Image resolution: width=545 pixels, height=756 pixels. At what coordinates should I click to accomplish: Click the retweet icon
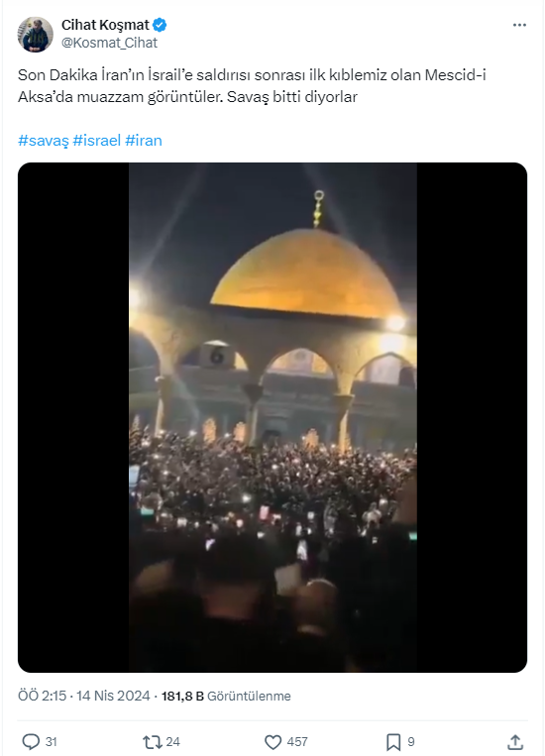[152, 741]
